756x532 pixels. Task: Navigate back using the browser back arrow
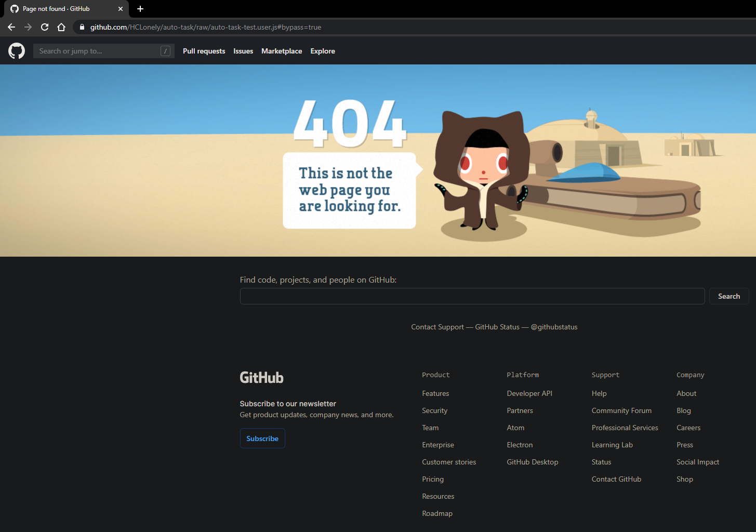[11, 27]
